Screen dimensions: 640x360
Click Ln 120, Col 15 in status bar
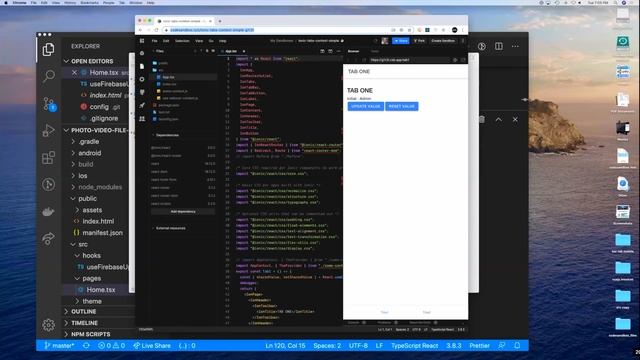(x=285, y=345)
